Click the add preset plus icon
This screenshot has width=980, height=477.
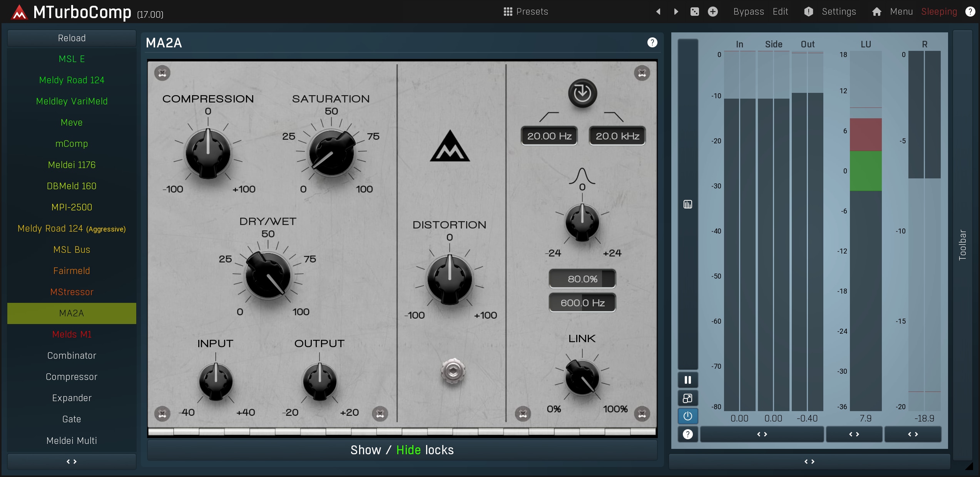coord(713,12)
